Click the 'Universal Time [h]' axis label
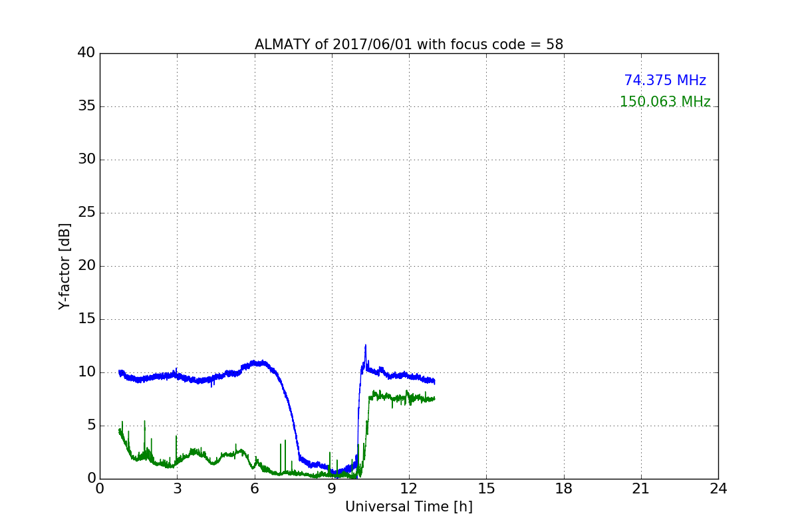This screenshot has width=798, height=532. click(409, 507)
